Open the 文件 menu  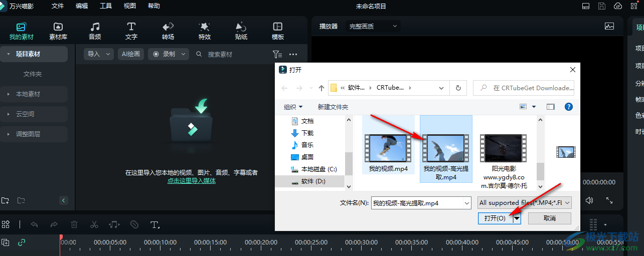coord(58,6)
